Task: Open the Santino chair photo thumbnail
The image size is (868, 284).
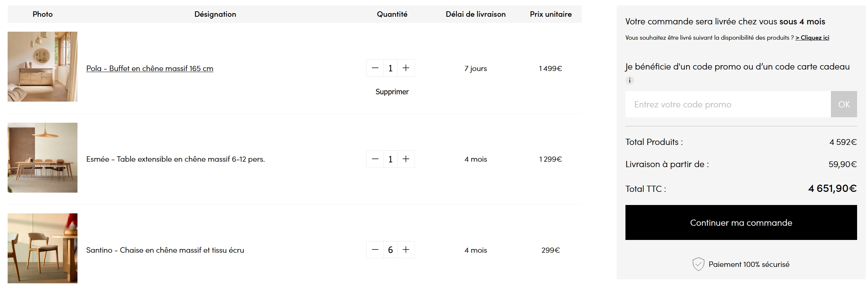Action: pyautogui.click(x=43, y=248)
